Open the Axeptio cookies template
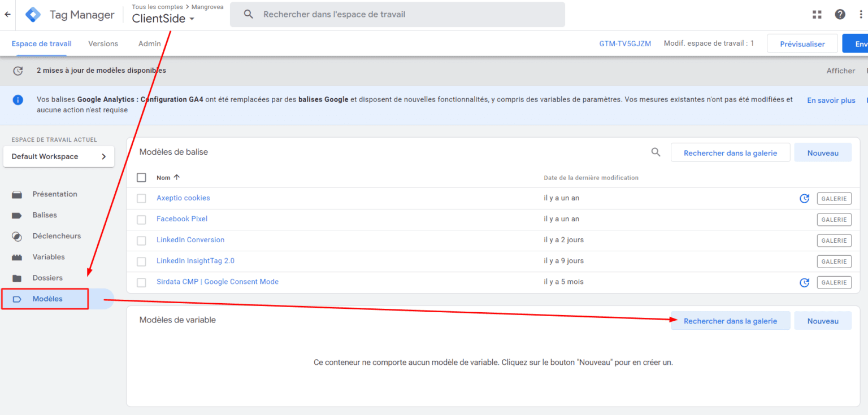This screenshot has width=868, height=415. [x=183, y=198]
